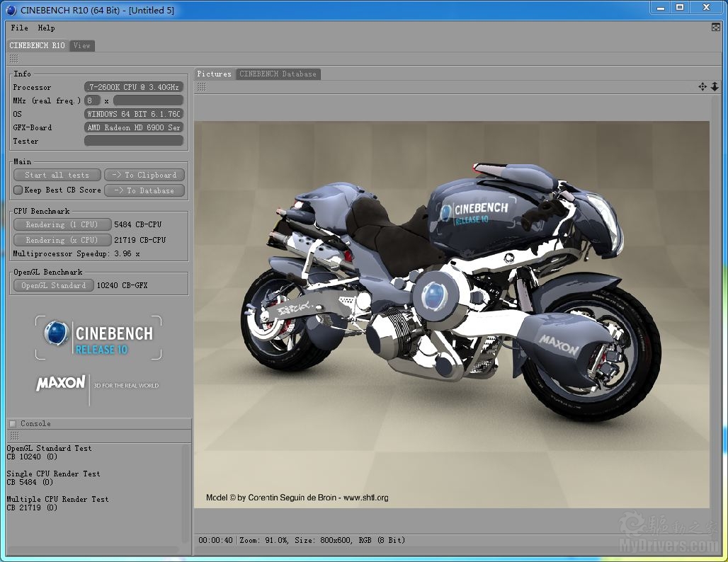Open the File menu

(19, 28)
